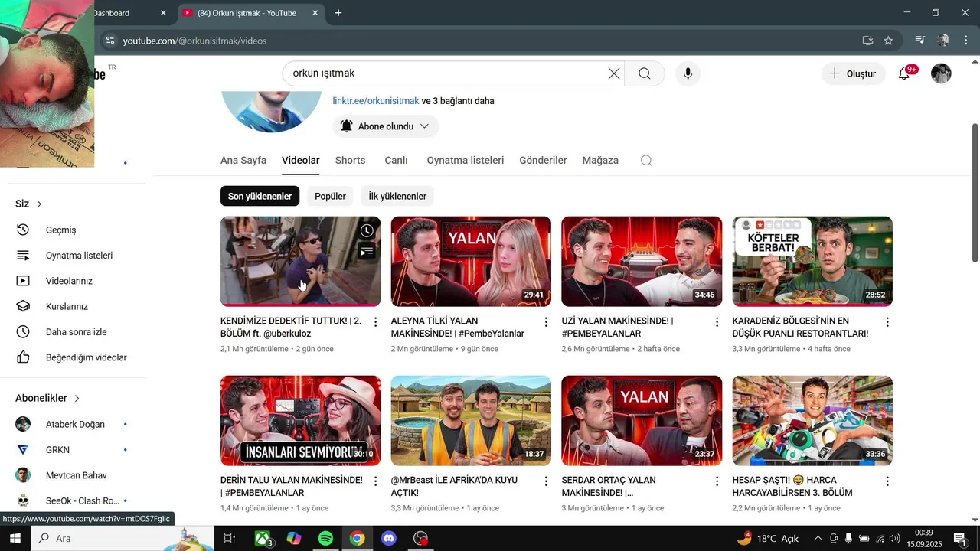Open SeeOk - Clash Ro... subscription channel
The width and height of the screenshot is (980, 551).
pyautogui.click(x=73, y=500)
